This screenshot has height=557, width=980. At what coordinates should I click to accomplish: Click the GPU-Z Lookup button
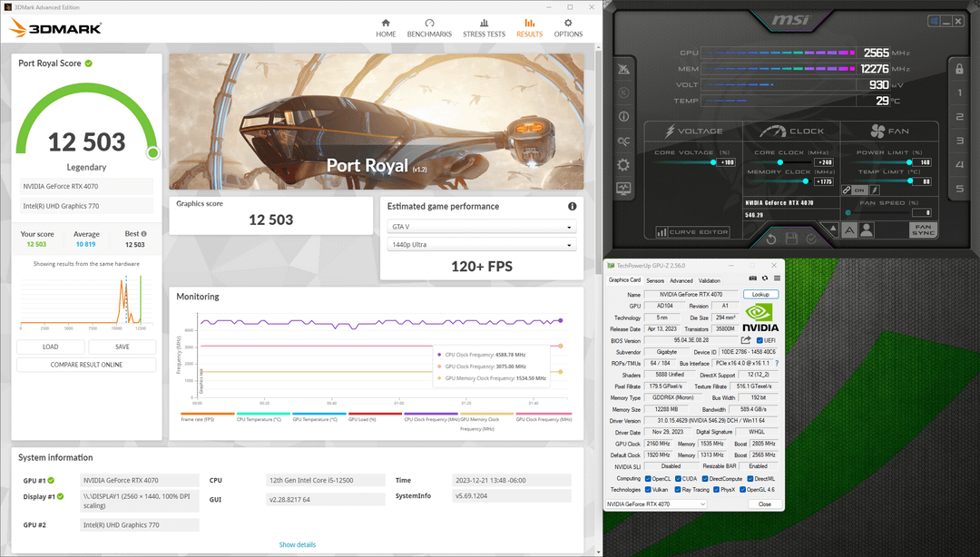pyautogui.click(x=760, y=295)
